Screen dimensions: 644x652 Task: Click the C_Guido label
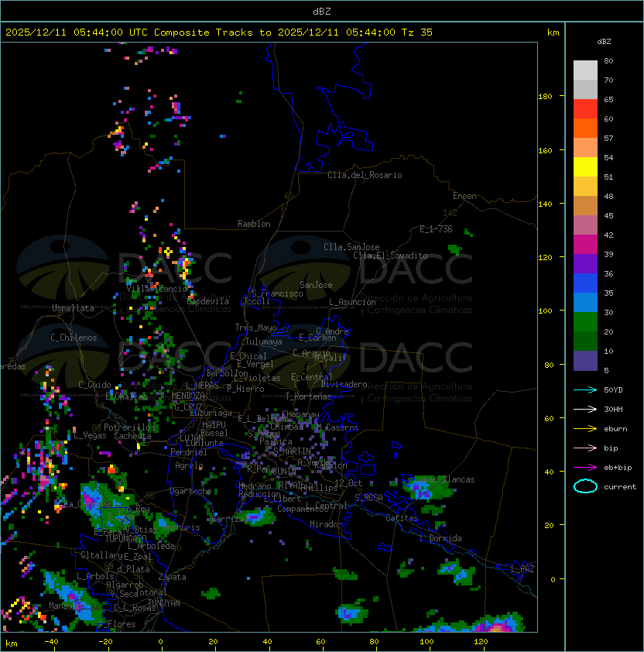[x=94, y=385]
